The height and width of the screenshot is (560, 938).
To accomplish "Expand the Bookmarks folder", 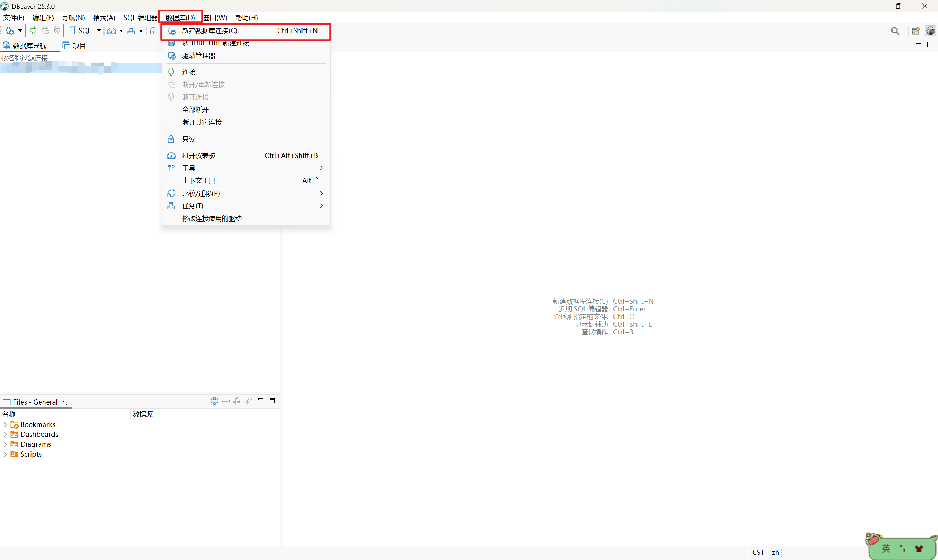I will (x=5, y=425).
